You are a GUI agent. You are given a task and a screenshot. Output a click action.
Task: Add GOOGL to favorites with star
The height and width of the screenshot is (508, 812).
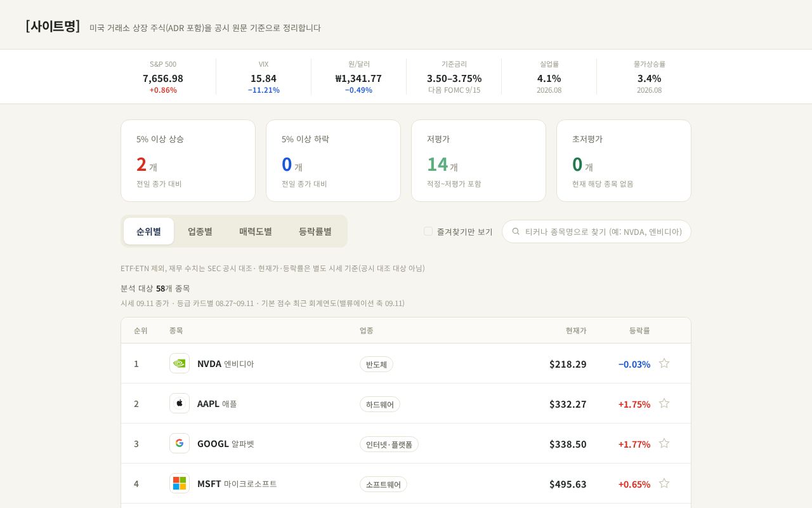click(664, 443)
